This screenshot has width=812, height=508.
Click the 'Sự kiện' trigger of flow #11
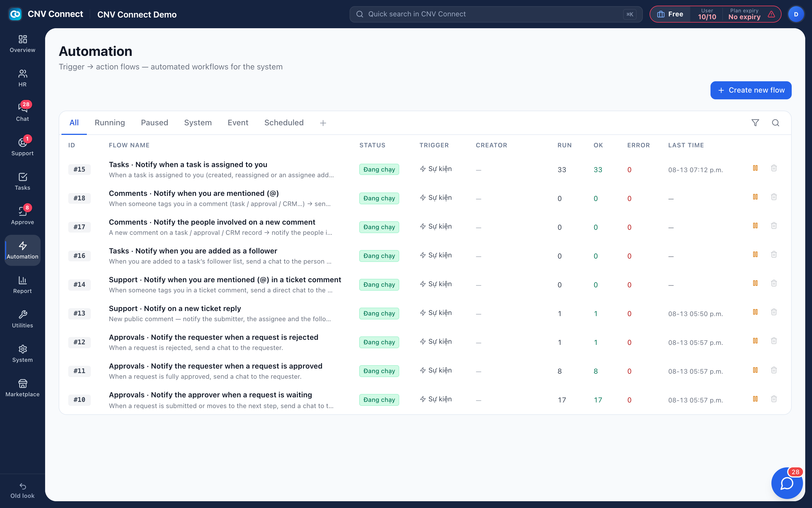click(436, 370)
